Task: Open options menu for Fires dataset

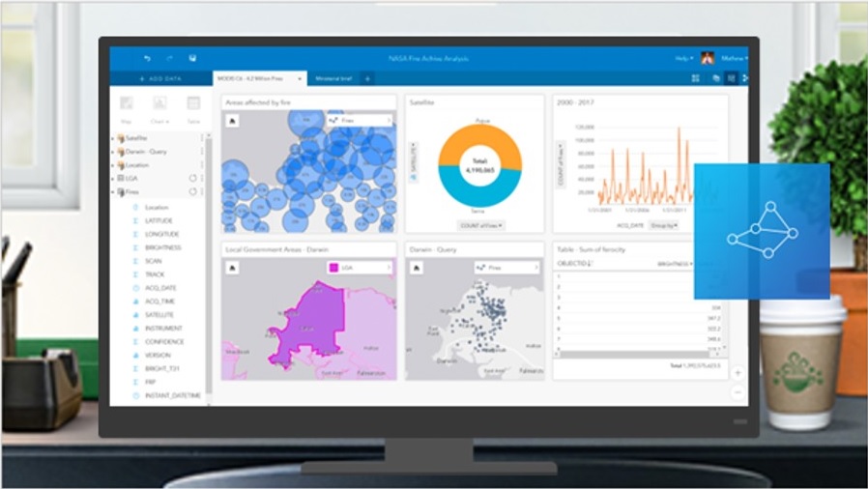Action: pyautogui.click(x=202, y=191)
